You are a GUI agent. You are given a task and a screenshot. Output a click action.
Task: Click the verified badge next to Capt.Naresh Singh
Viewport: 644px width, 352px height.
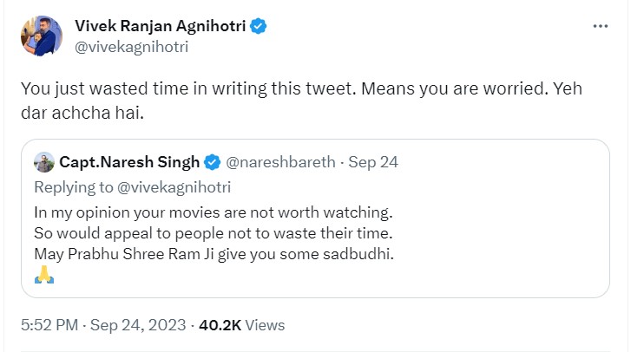213,161
